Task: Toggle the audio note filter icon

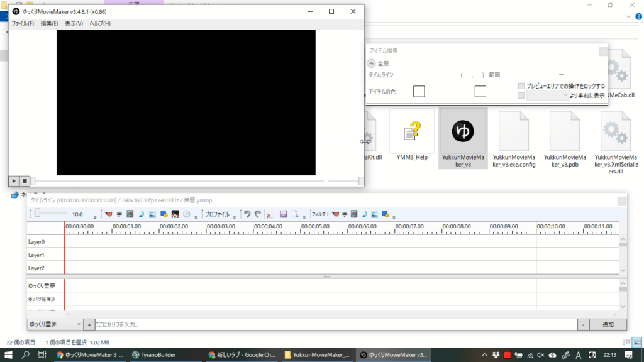Action: 364,214
